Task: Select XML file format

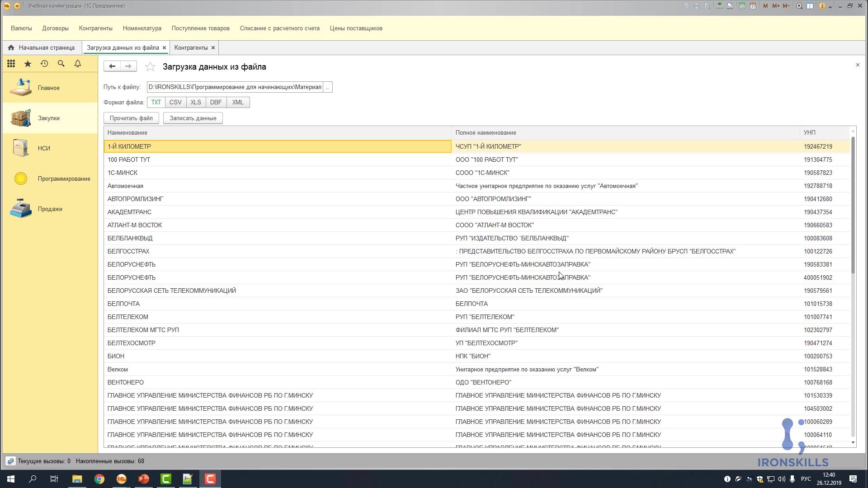Action: (x=238, y=102)
